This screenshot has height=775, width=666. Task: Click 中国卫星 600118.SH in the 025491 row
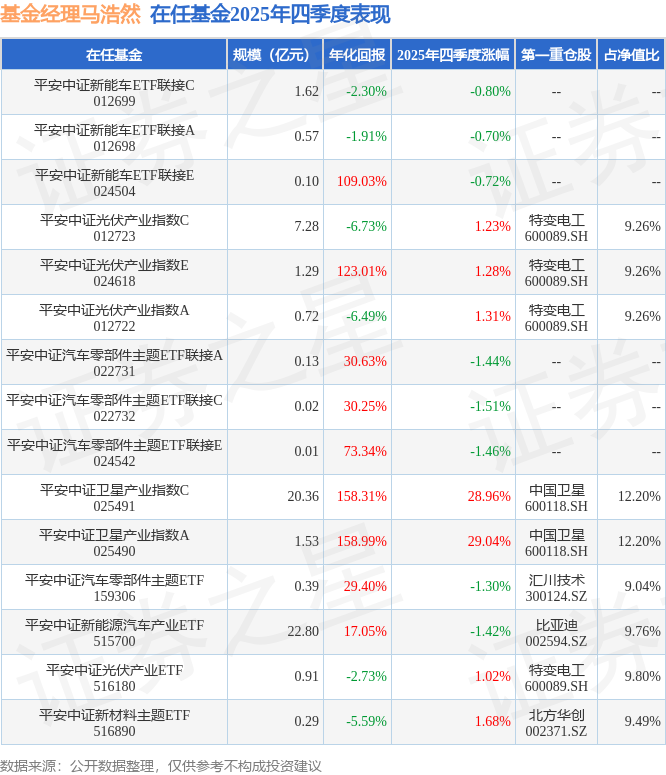pyautogui.click(x=556, y=497)
